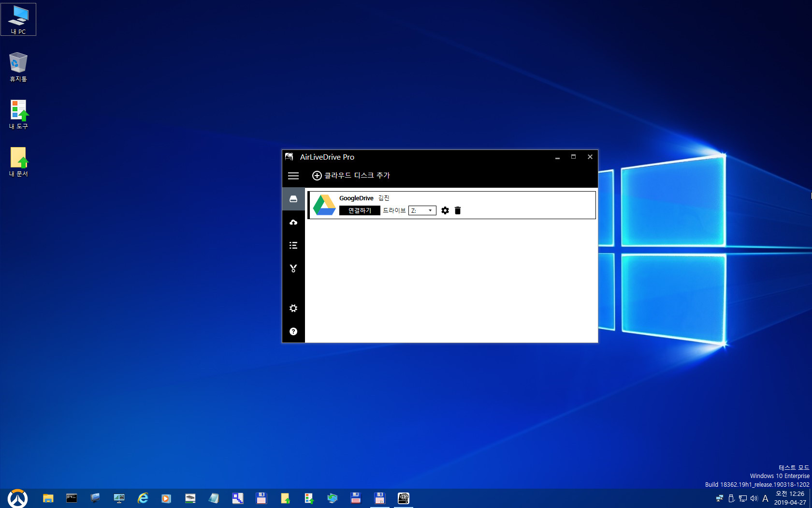The image size is (812, 508).
Task: Delete the GoogleDrive disk with trash icon
Action: (458, 210)
